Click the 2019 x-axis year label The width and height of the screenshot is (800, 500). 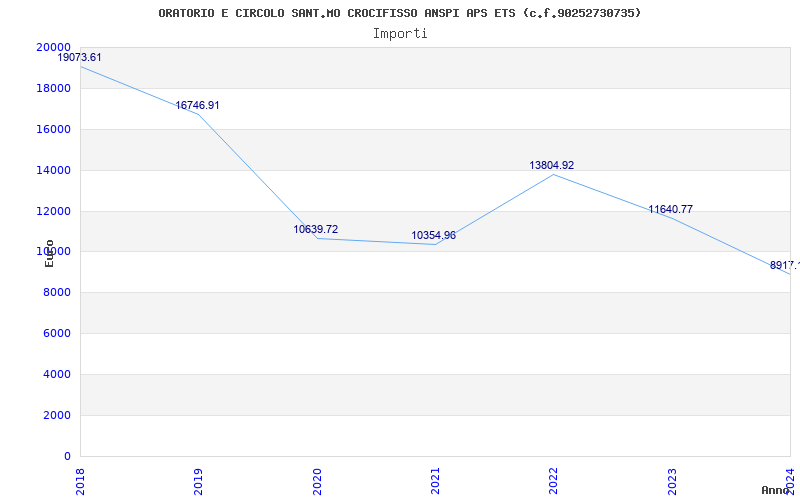(198, 481)
